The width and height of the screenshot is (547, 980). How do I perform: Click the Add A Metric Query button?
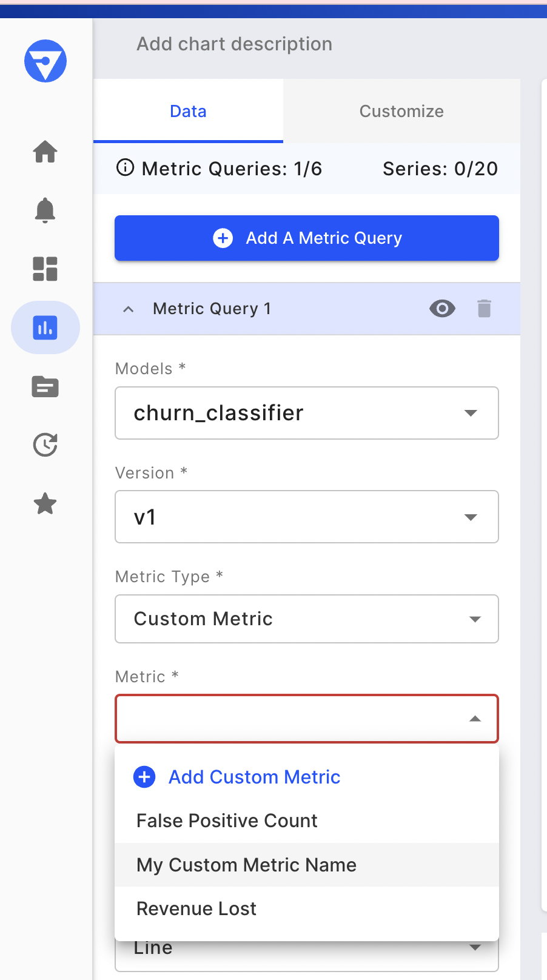(x=307, y=238)
